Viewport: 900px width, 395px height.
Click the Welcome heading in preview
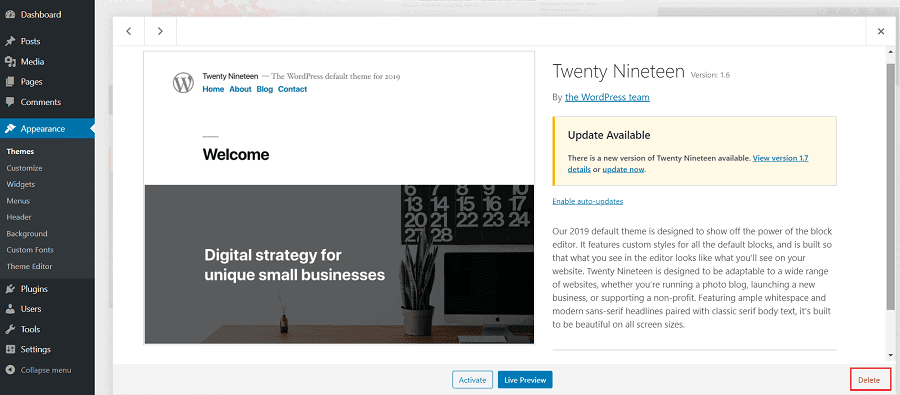pyautogui.click(x=236, y=155)
